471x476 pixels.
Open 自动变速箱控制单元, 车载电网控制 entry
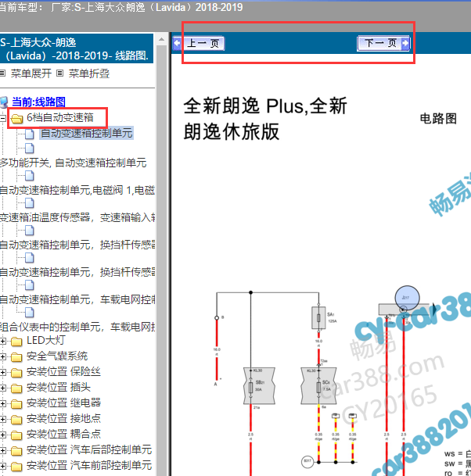point(77,299)
